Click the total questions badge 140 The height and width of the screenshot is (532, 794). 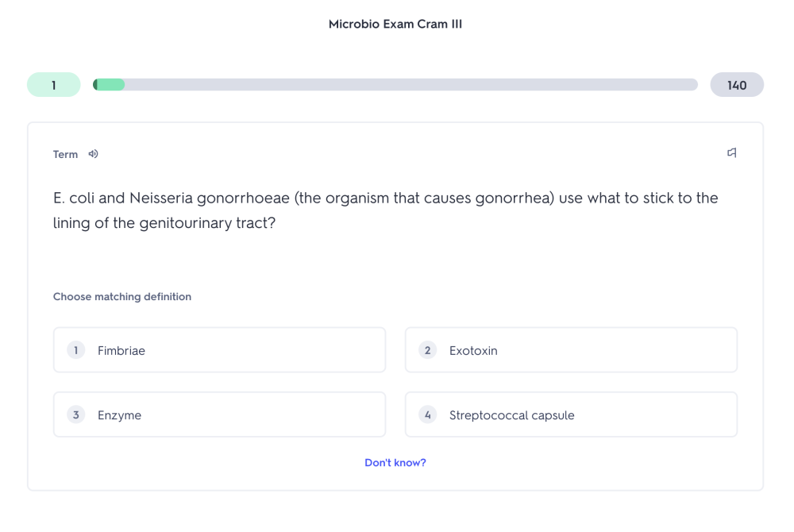point(737,84)
